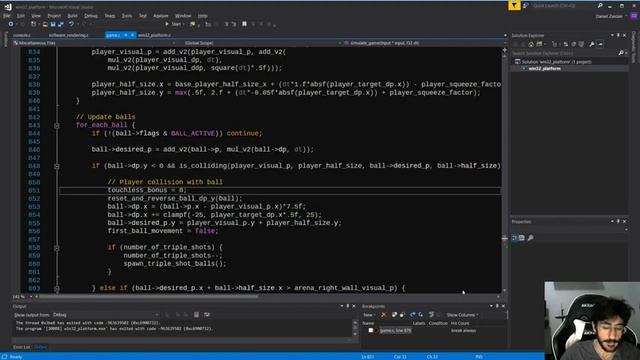This screenshot has width=640, height=360.
Task: Click Solution Explorer Preview Selected Items icon
Action: click(x=600, y=44)
